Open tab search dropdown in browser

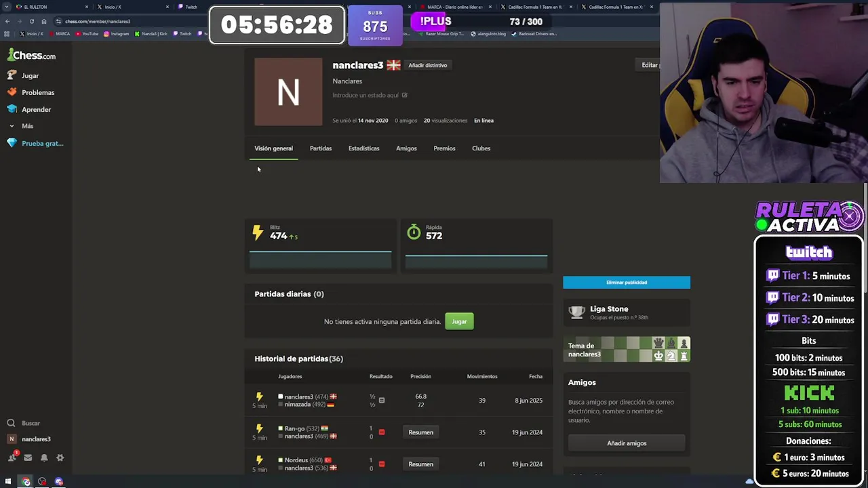(x=7, y=7)
